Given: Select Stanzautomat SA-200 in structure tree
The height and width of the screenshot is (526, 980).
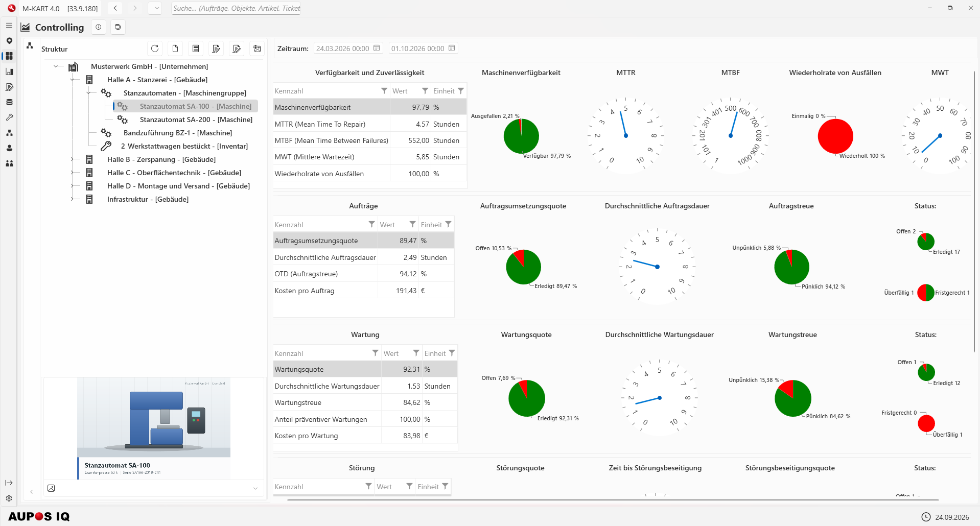Looking at the screenshot, I should pyautogui.click(x=196, y=119).
